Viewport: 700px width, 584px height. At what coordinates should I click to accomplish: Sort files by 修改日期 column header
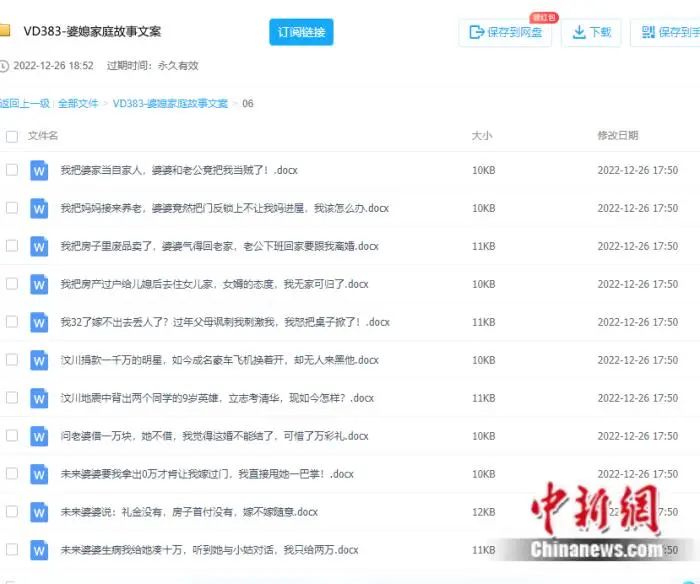pyautogui.click(x=617, y=136)
